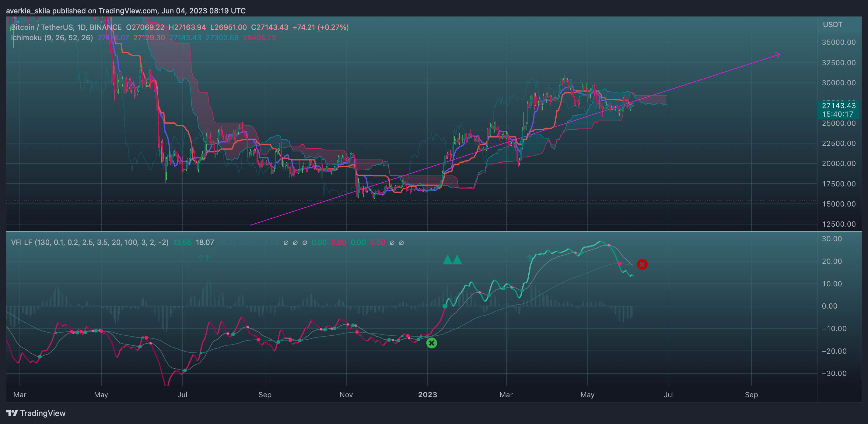Click the small up arrows below VFI title

pyautogui.click(x=205, y=258)
